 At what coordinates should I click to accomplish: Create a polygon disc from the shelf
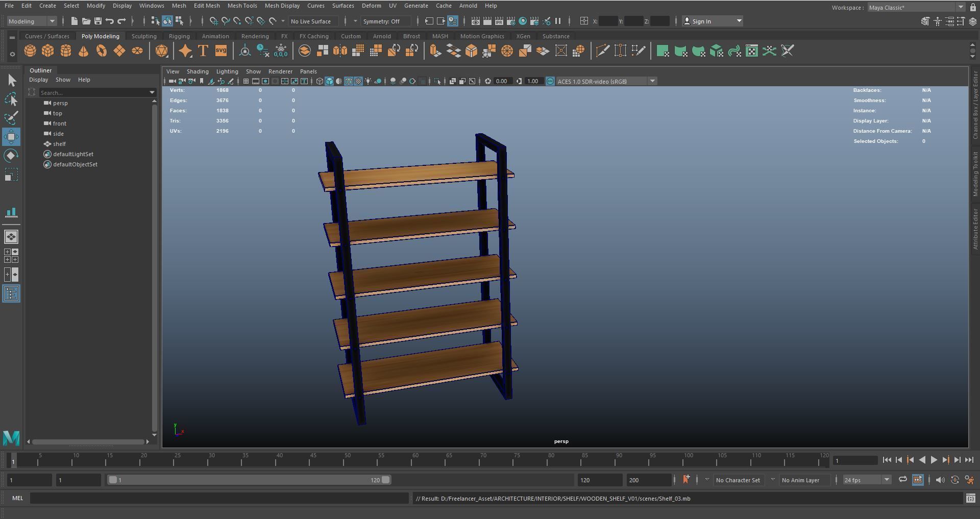[137, 51]
